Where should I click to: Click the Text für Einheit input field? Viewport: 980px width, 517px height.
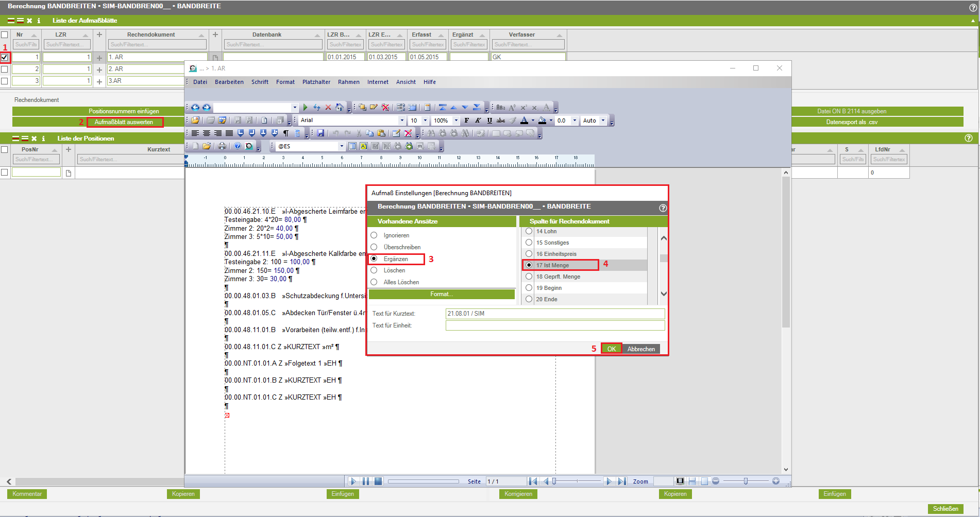pos(555,325)
